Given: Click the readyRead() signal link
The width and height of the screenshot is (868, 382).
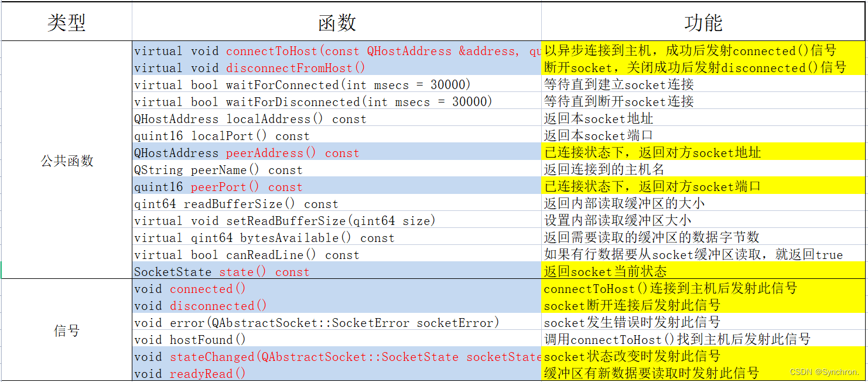Looking at the screenshot, I should 210,373.
